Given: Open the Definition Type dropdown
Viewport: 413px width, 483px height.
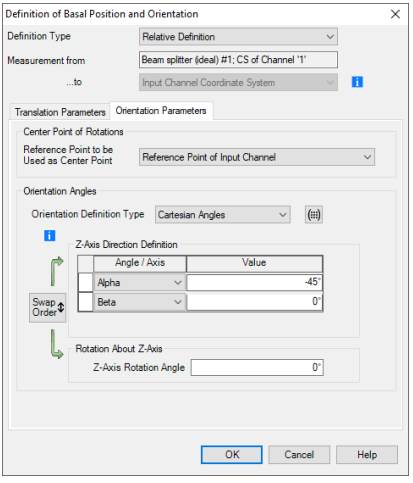Looking at the screenshot, I should pyautogui.click(x=238, y=37).
